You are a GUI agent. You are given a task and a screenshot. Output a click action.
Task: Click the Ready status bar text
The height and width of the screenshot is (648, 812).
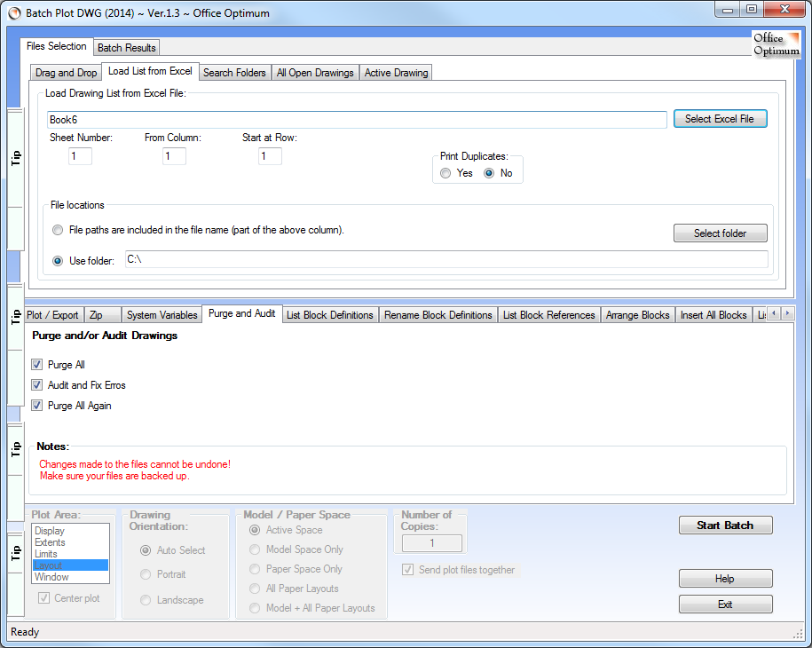pos(25,632)
